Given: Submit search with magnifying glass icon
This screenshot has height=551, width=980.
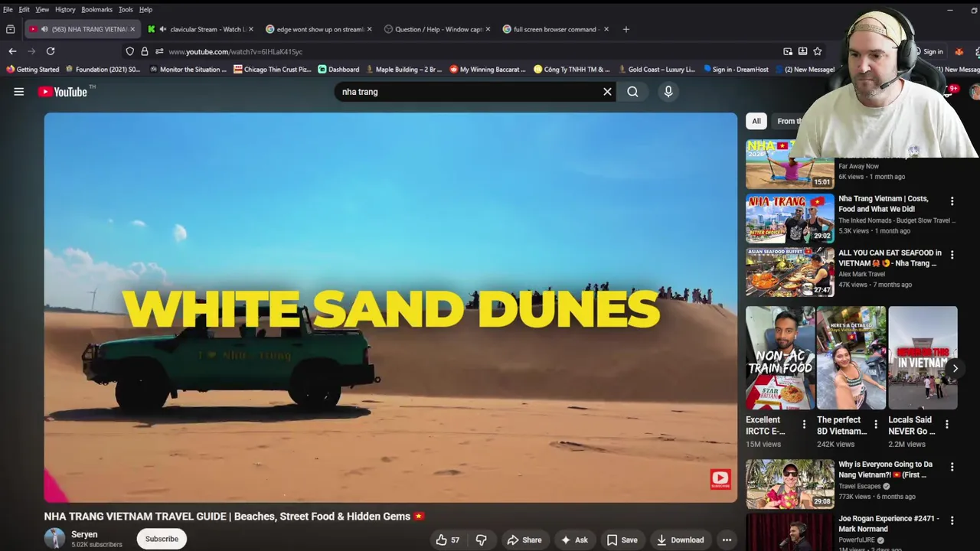Looking at the screenshot, I should point(632,92).
